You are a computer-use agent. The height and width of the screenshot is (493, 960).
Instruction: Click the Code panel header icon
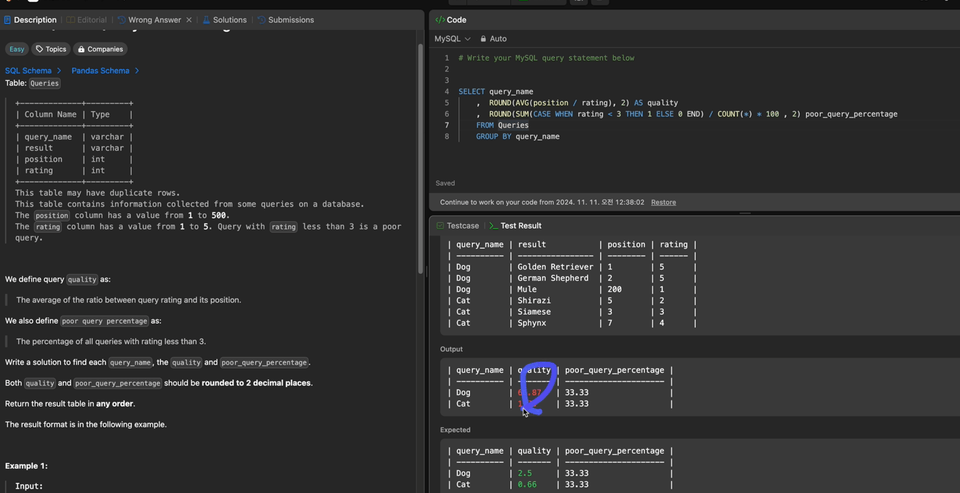coord(440,20)
